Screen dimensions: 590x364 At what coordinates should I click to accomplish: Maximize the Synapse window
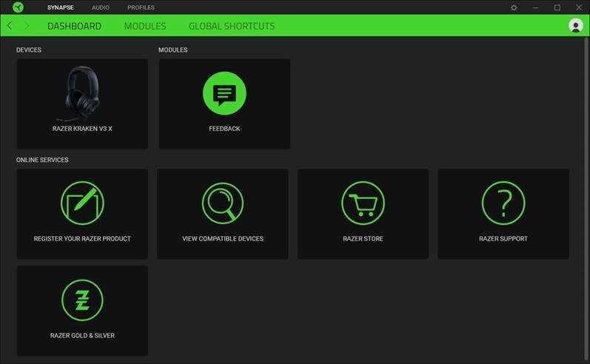(x=557, y=7)
